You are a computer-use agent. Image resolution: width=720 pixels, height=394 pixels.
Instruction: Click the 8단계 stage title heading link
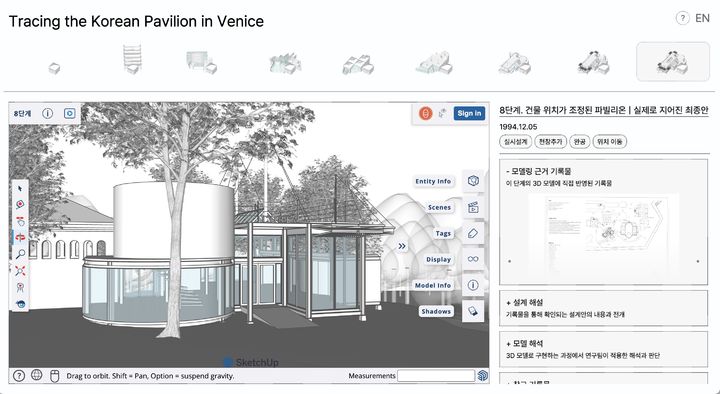point(604,110)
